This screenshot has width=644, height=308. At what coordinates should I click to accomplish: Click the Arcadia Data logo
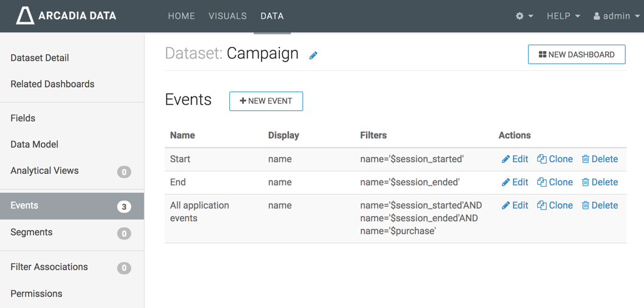pos(66,16)
